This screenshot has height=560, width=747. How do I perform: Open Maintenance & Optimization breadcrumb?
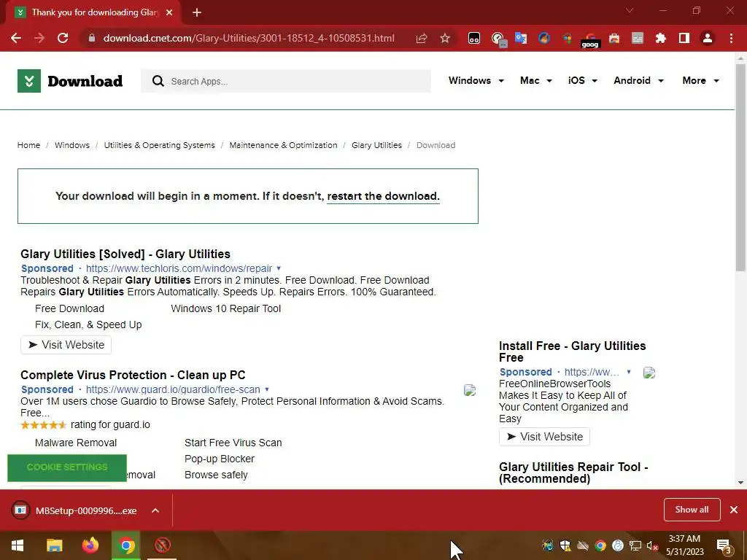(x=284, y=145)
